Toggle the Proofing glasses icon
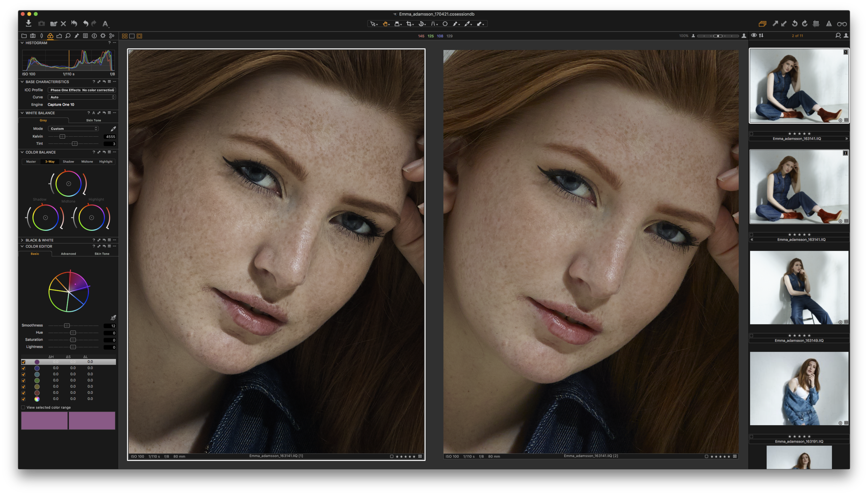The height and width of the screenshot is (495, 868). click(842, 24)
